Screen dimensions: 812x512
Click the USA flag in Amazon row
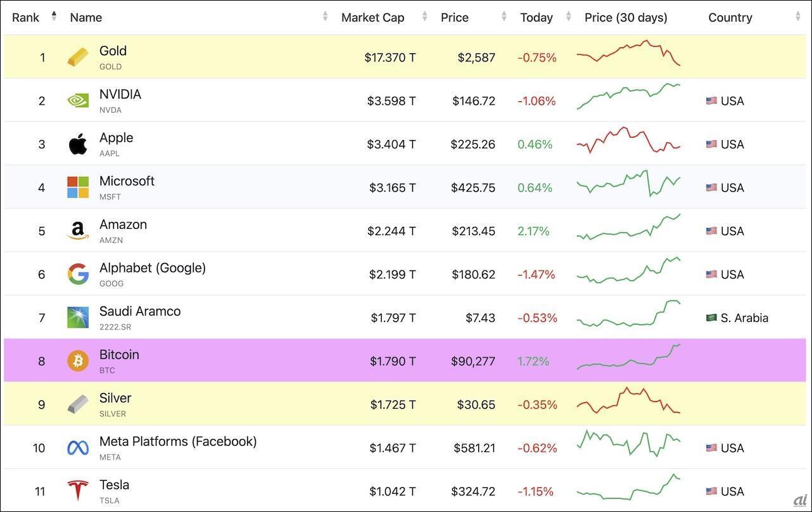click(711, 231)
